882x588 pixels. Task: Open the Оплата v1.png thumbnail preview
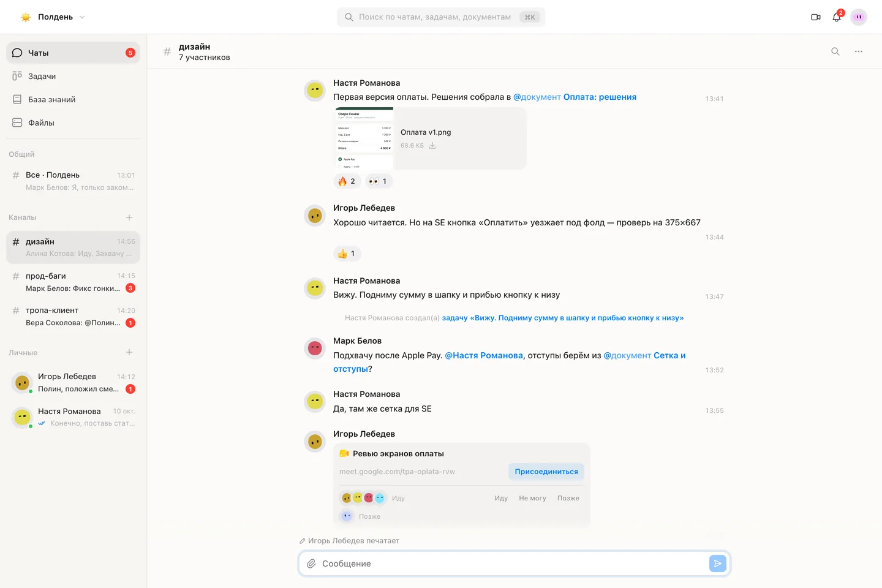(x=364, y=138)
